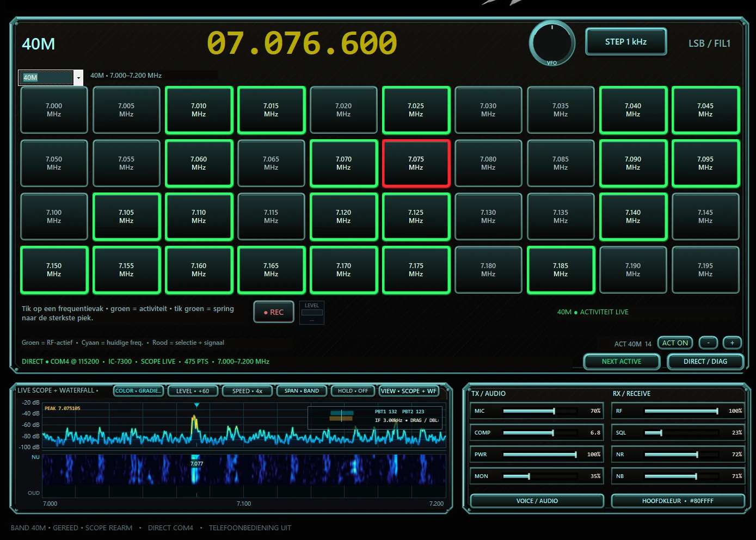756x540 pixels.
Task: Adjust the PWR output slider
Action: click(x=540, y=455)
